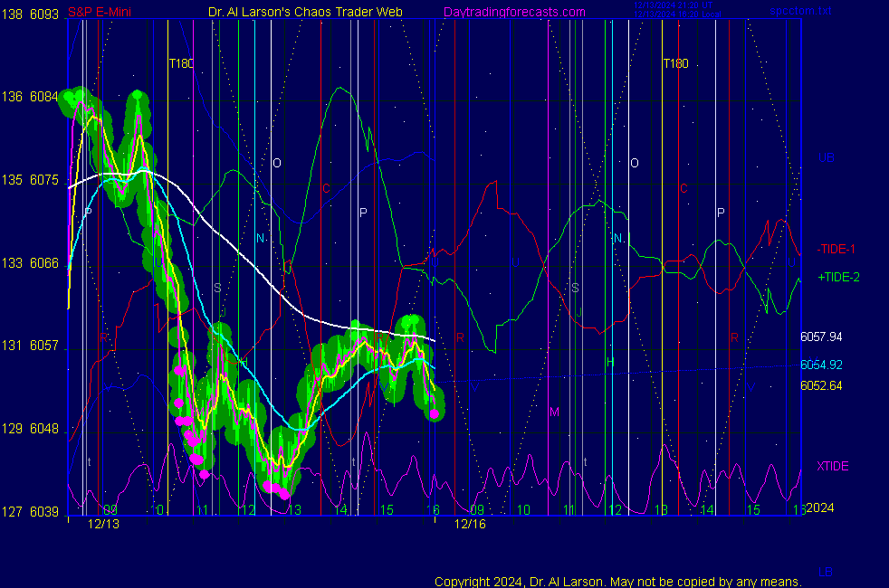The height and width of the screenshot is (588, 889).
Task: Click the 131 6057 axis label
Action: (x=30, y=346)
